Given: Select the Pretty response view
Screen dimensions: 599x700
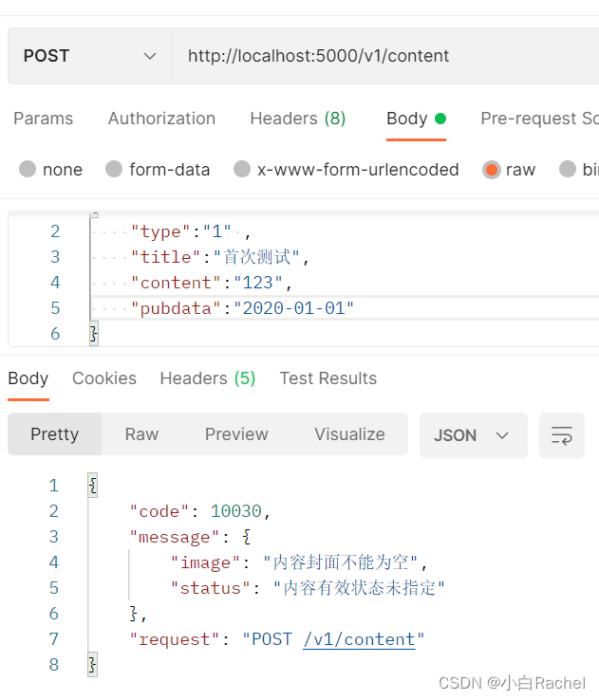Looking at the screenshot, I should pyautogui.click(x=54, y=434).
